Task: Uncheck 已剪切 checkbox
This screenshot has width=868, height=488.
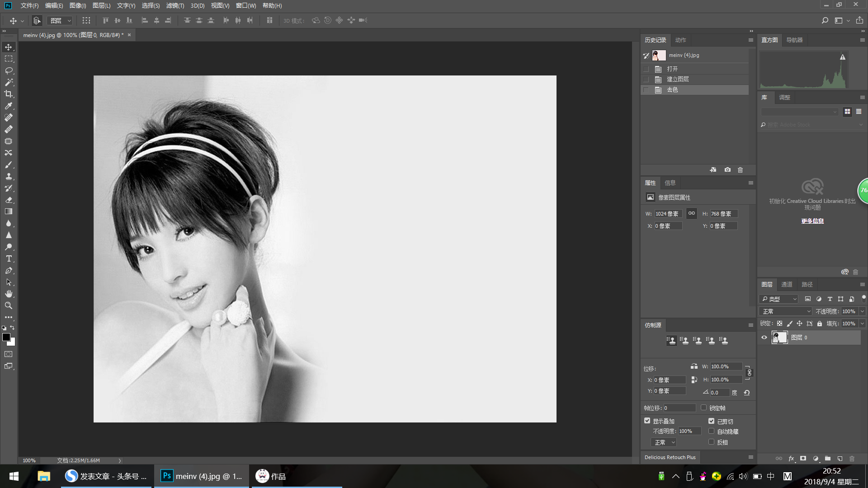Action: pos(711,421)
